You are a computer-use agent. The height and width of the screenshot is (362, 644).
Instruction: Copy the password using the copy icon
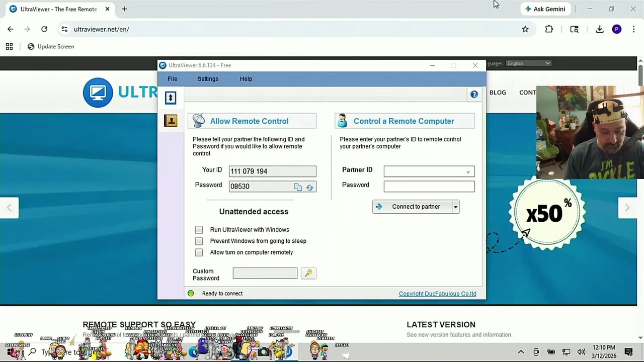point(298,187)
